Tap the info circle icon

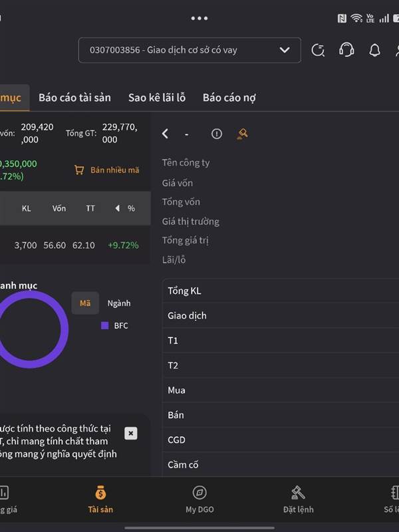point(216,134)
